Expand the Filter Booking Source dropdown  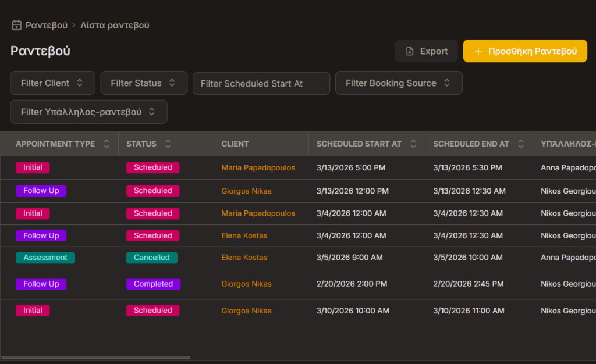coord(399,83)
